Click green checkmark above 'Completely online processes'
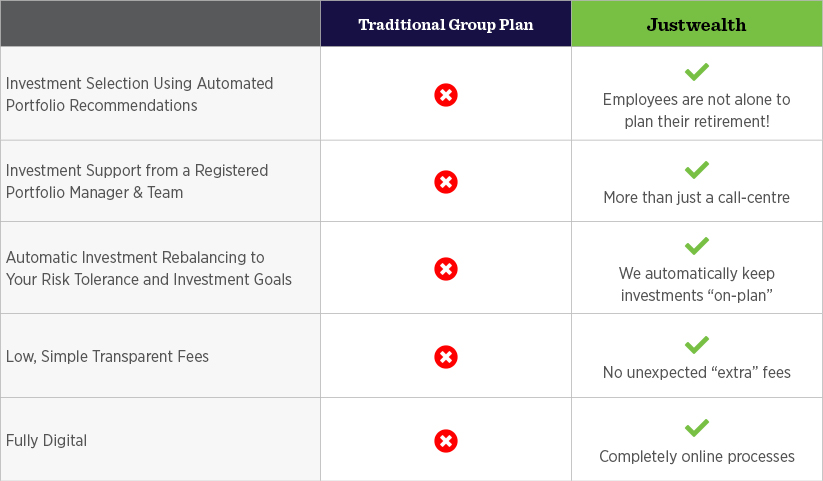This screenshot has height=481, width=823. [697, 429]
